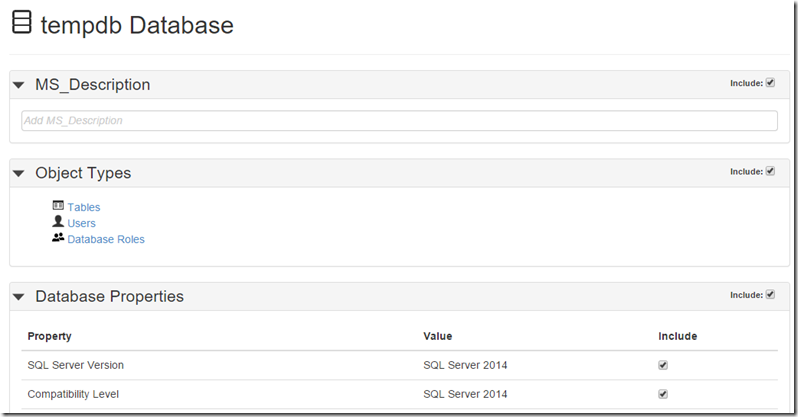The image size is (798, 417).
Task: Click the Database Roles group icon
Action: click(x=58, y=238)
